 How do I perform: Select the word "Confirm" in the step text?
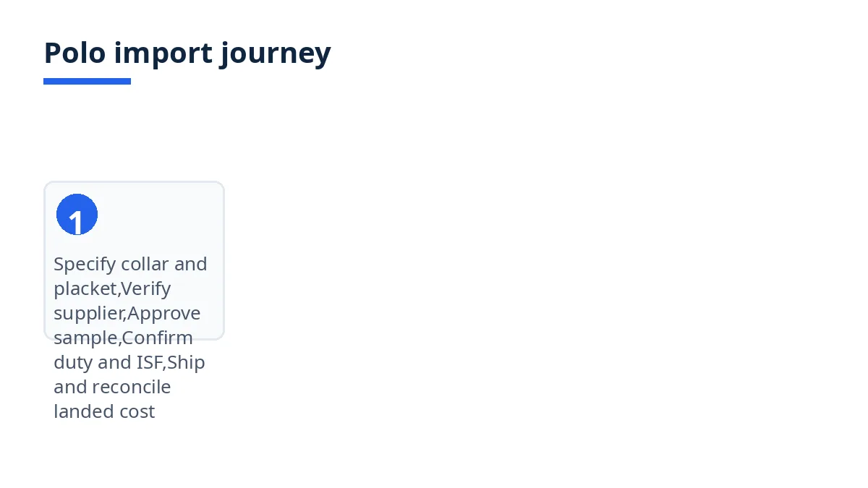[158, 338]
